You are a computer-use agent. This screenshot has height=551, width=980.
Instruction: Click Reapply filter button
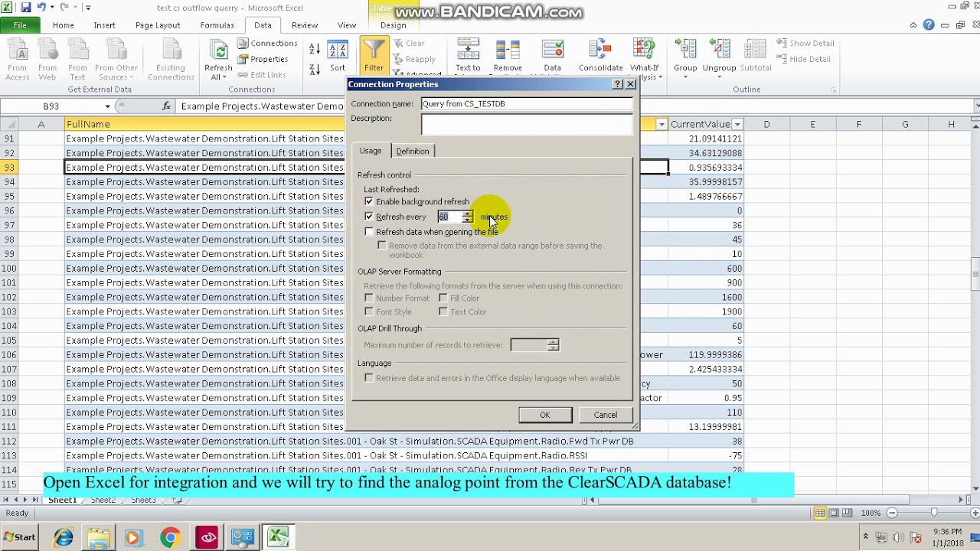pos(414,59)
